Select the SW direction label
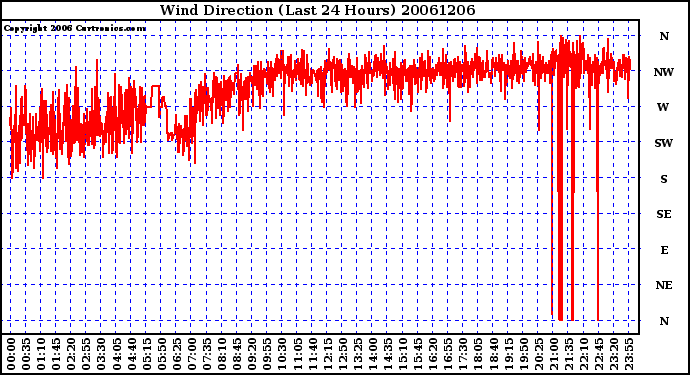690x375 pixels. point(664,143)
